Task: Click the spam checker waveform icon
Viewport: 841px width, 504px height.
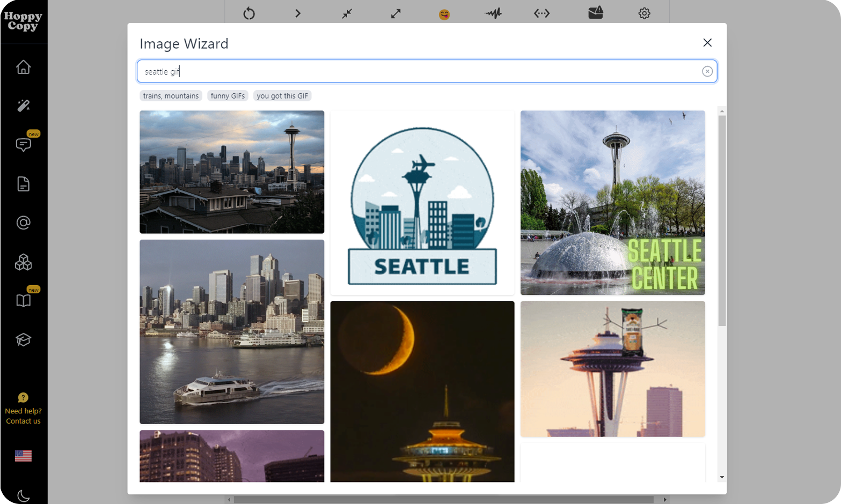Action: 493,14
